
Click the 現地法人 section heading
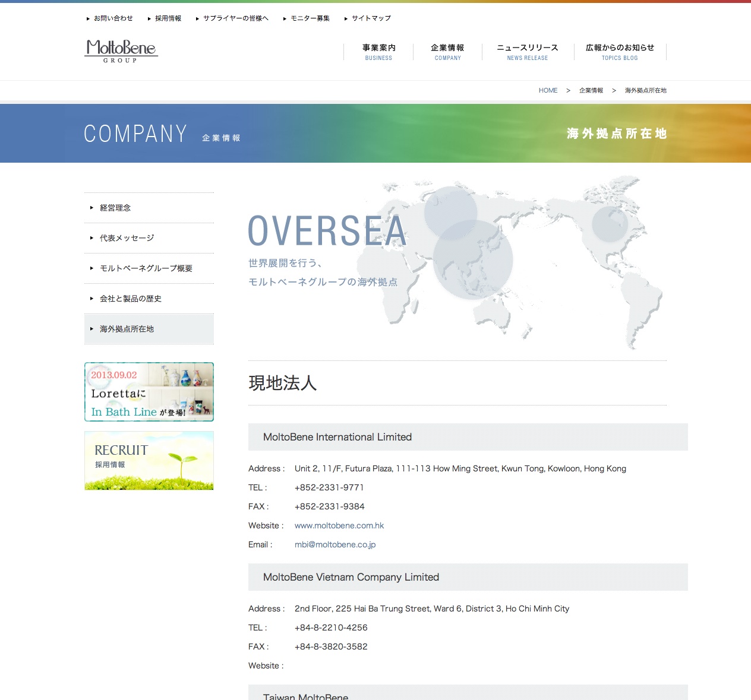tap(283, 383)
